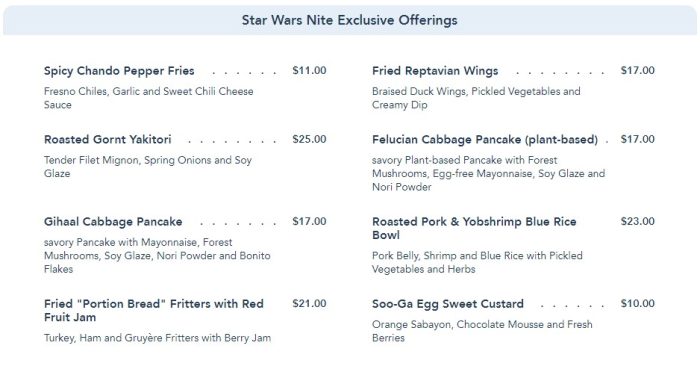Click the Felucian Cabbage Pancake $17.00 price
The width and height of the screenshot is (700, 378).
[638, 139]
